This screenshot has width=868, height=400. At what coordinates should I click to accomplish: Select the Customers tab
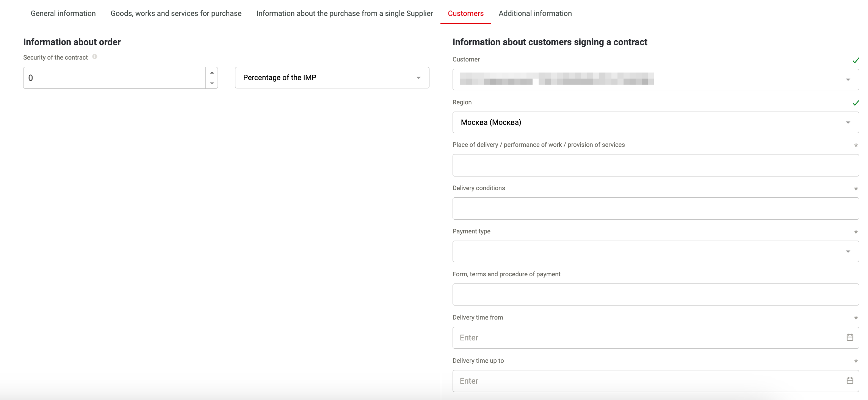click(466, 13)
